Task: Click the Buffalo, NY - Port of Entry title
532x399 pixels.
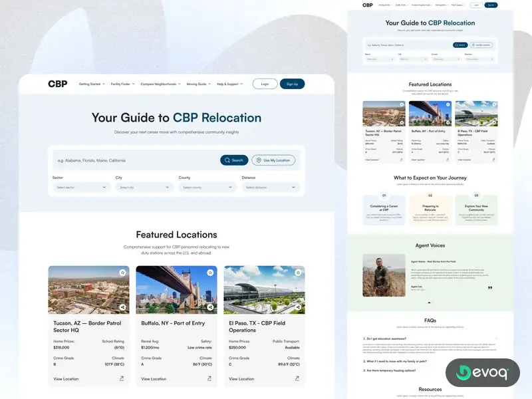Action: (173, 323)
